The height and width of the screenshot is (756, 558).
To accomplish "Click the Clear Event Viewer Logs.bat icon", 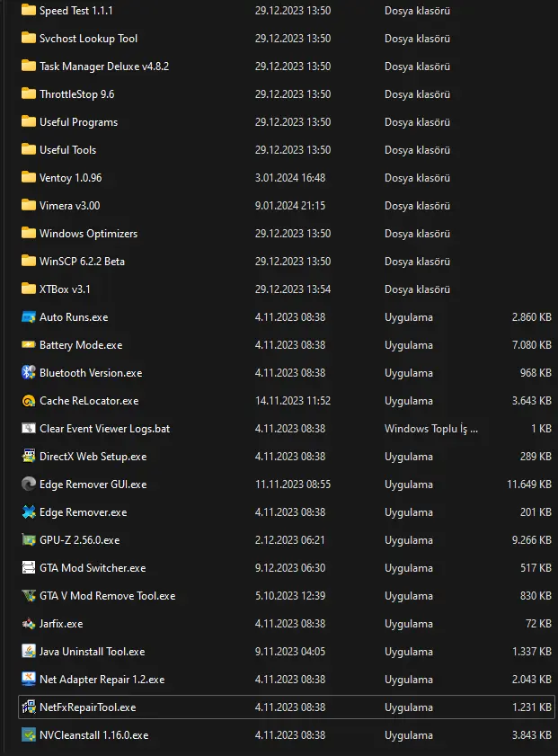I will point(29,428).
